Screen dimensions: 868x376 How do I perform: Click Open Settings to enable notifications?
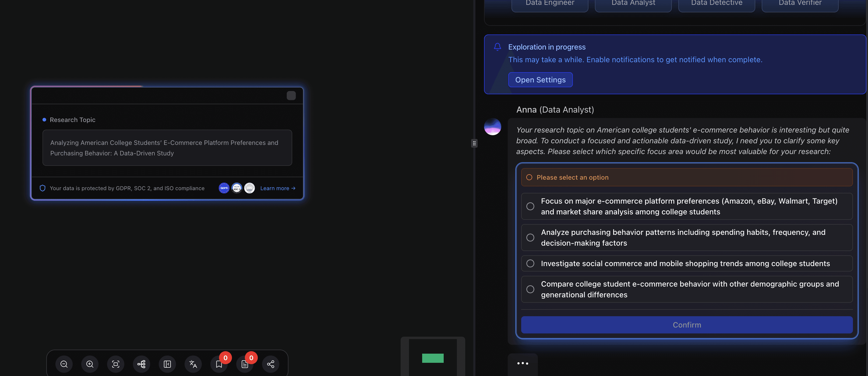click(x=540, y=79)
